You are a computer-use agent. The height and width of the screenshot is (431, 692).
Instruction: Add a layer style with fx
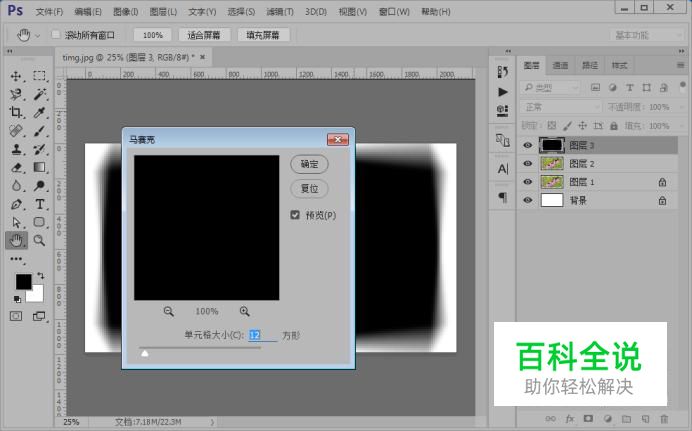[x=570, y=419]
